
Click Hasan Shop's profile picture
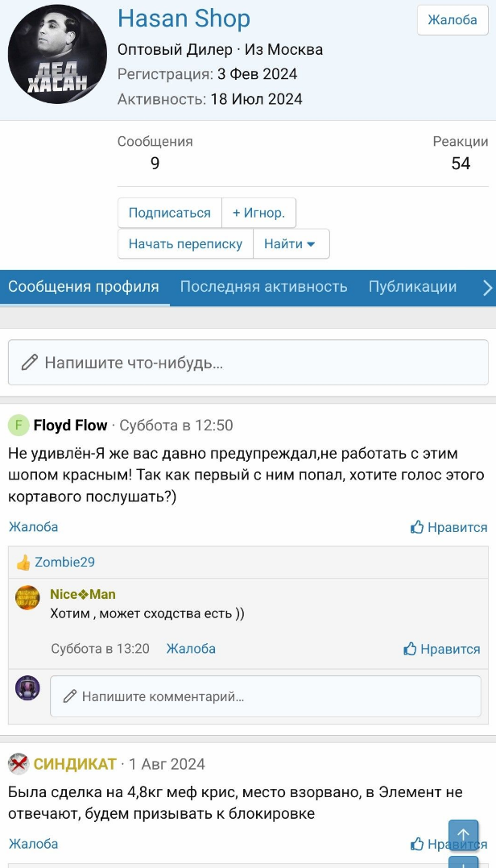point(56,54)
